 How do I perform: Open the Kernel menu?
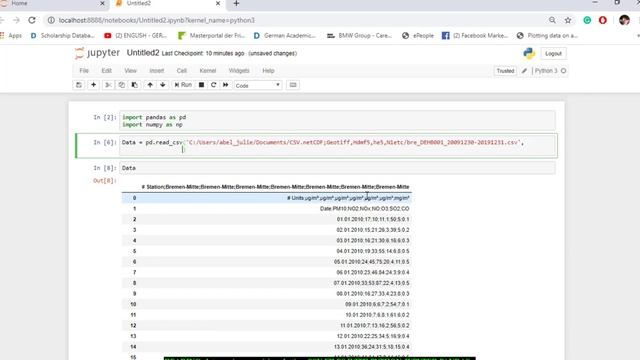[208, 71]
